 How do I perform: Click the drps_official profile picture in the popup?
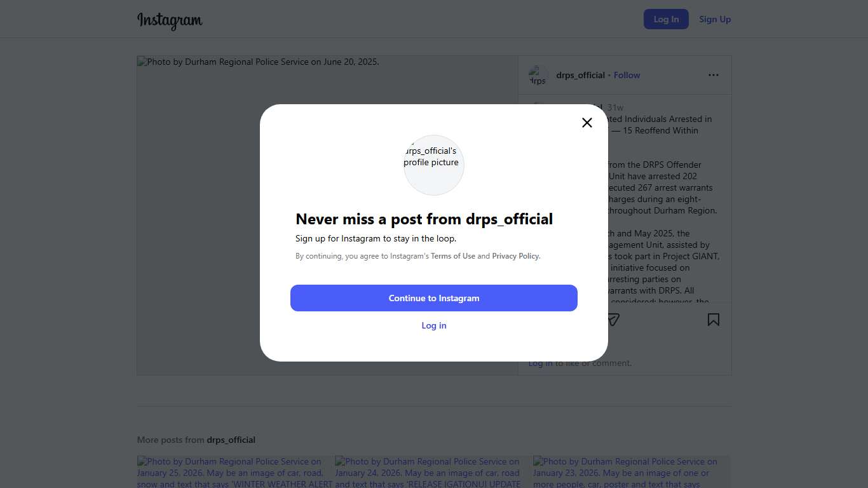(x=434, y=165)
